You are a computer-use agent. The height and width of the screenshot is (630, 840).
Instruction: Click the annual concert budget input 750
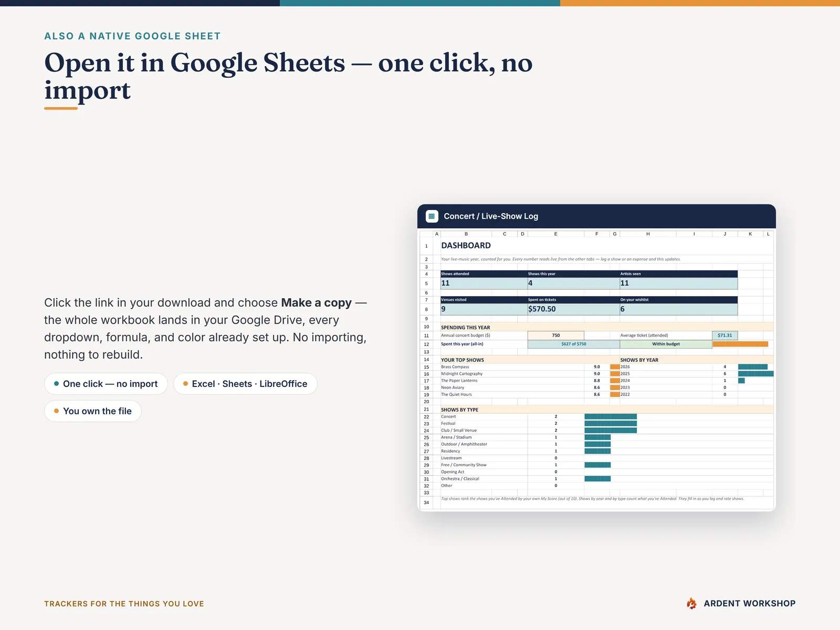(556, 335)
